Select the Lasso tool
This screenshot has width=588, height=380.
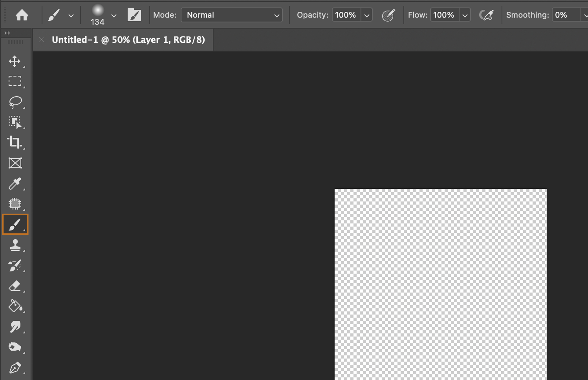point(15,102)
